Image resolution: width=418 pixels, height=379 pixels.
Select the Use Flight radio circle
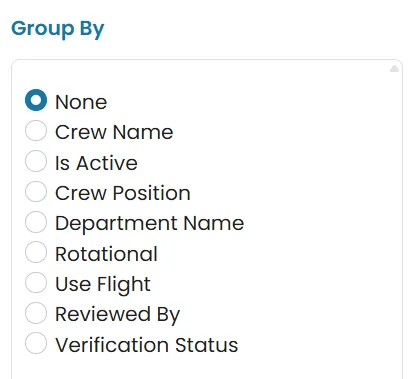coord(36,282)
